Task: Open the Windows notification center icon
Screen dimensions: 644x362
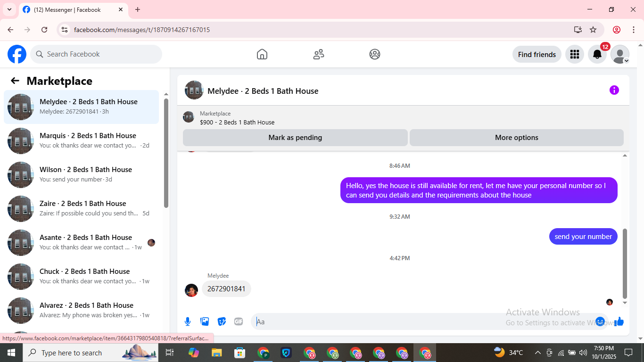Action: [628, 353]
